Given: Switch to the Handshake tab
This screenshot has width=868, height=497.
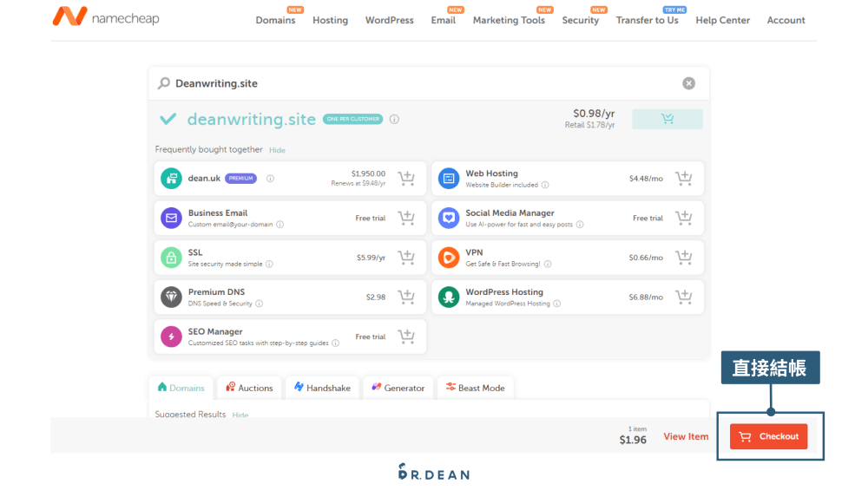Looking at the screenshot, I should (x=322, y=388).
